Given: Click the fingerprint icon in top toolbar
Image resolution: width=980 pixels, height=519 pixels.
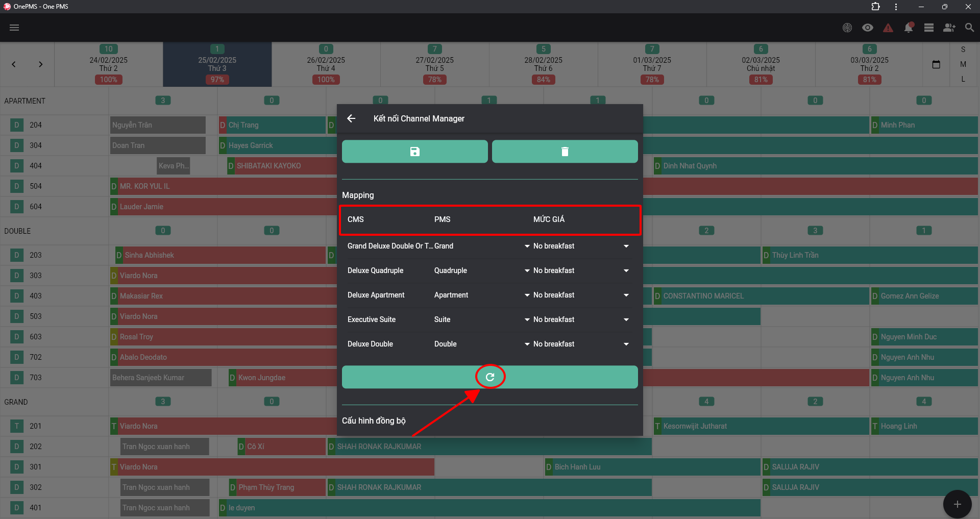Looking at the screenshot, I should [x=847, y=28].
